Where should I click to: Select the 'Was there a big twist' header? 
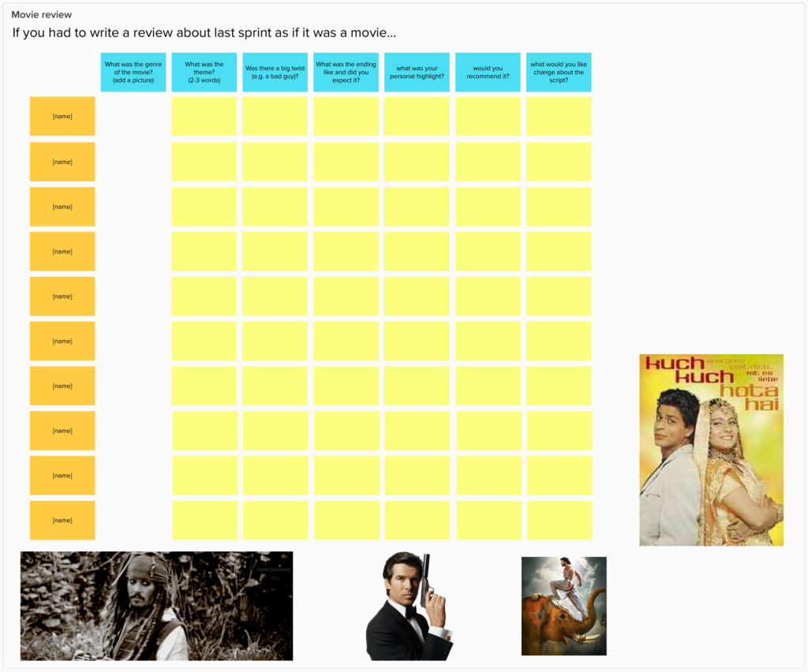click(275, 73)
